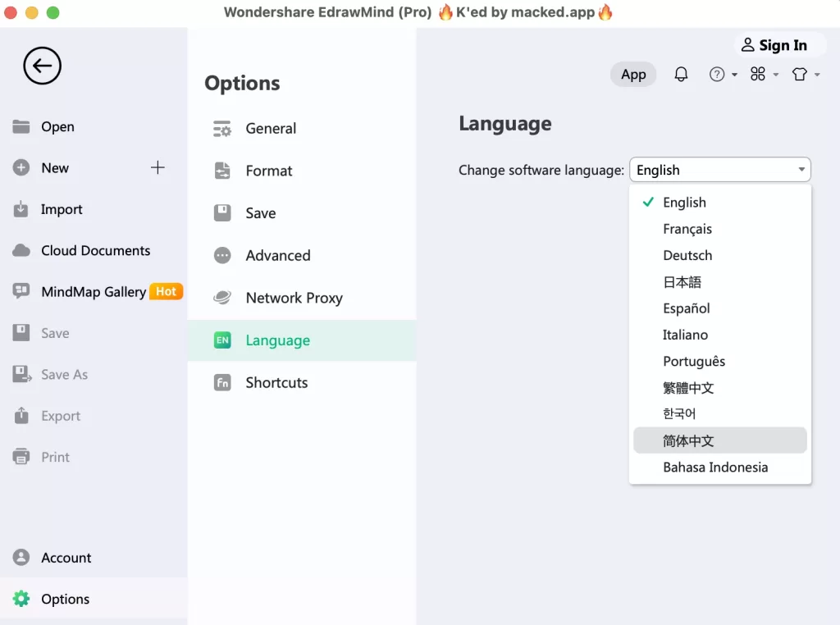Open the Shortcuts settings panel
Screen dimensions: 840x625
click(x=276, y=382)
